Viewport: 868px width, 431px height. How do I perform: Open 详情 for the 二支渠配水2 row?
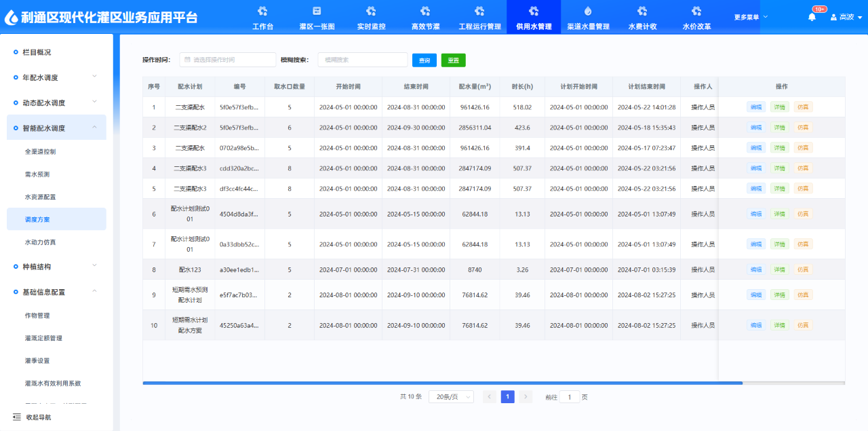click(x=780, y=128)
